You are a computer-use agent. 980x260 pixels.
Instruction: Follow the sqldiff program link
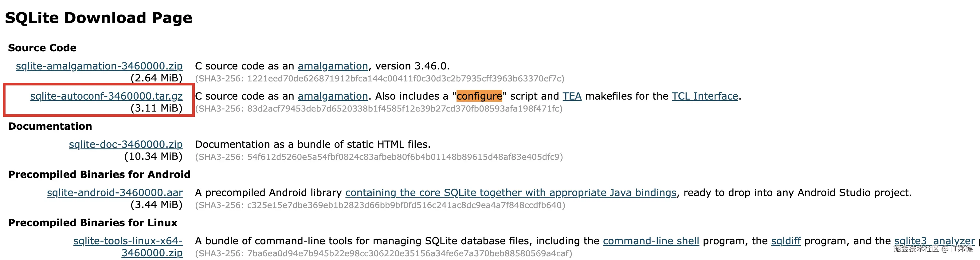tap(786, 241)
